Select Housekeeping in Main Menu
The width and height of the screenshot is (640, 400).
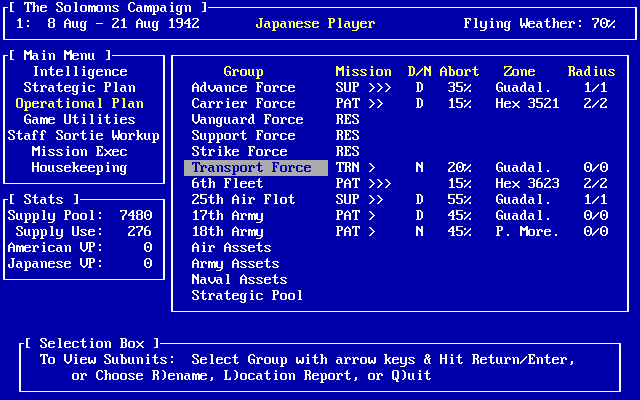[x=80, y=167]
